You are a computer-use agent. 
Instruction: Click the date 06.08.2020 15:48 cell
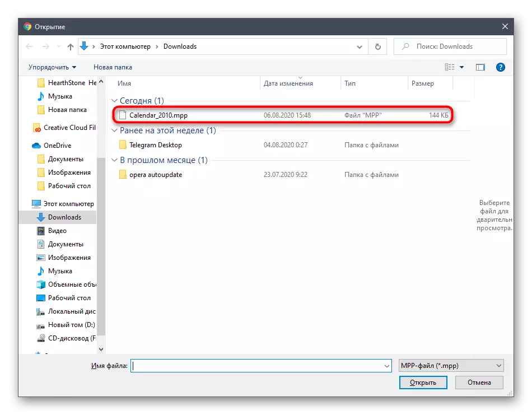(287, 115)
